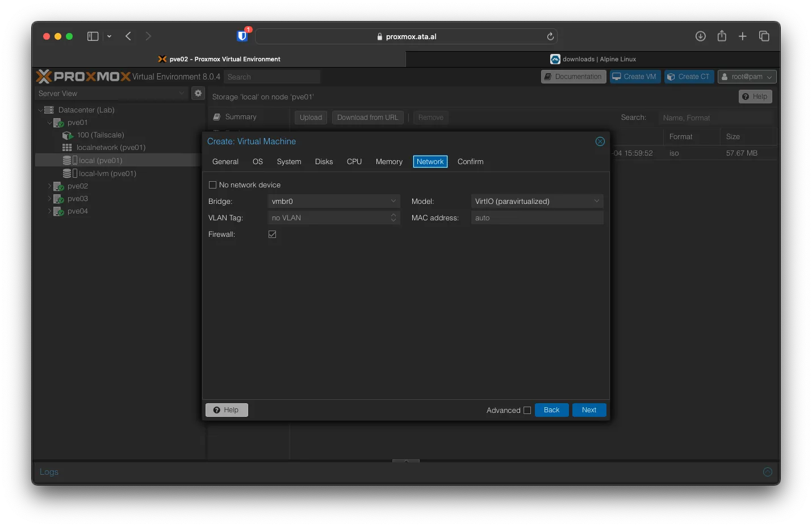Open the Bridge vmbr0 dropdown
812x527 pixels.
coord(394,201)
